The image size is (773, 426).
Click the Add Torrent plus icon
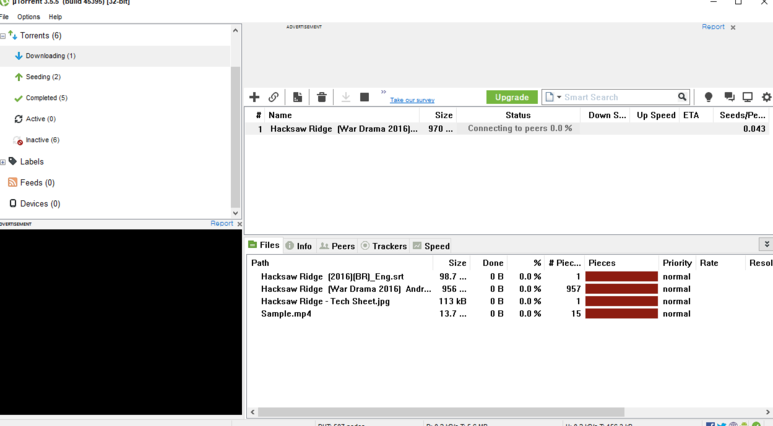tap(254, 97)
